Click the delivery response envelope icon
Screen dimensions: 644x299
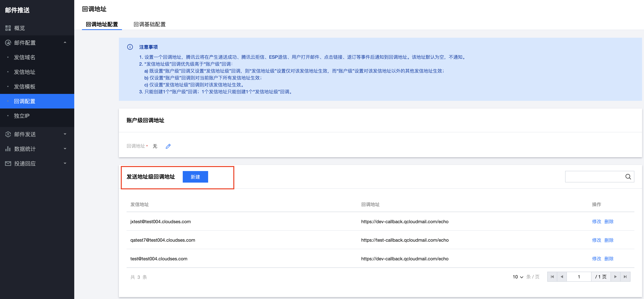8,164
